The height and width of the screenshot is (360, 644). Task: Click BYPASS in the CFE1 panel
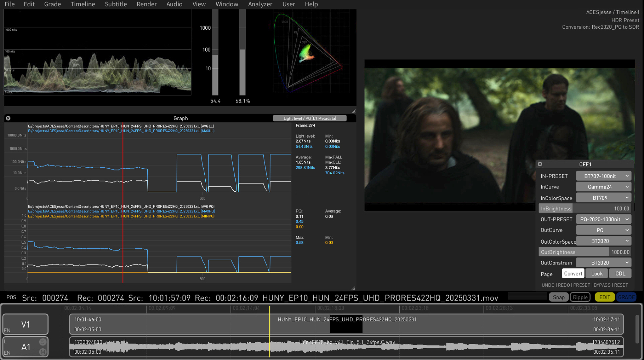pyautogui.click(x=602, y=285)
